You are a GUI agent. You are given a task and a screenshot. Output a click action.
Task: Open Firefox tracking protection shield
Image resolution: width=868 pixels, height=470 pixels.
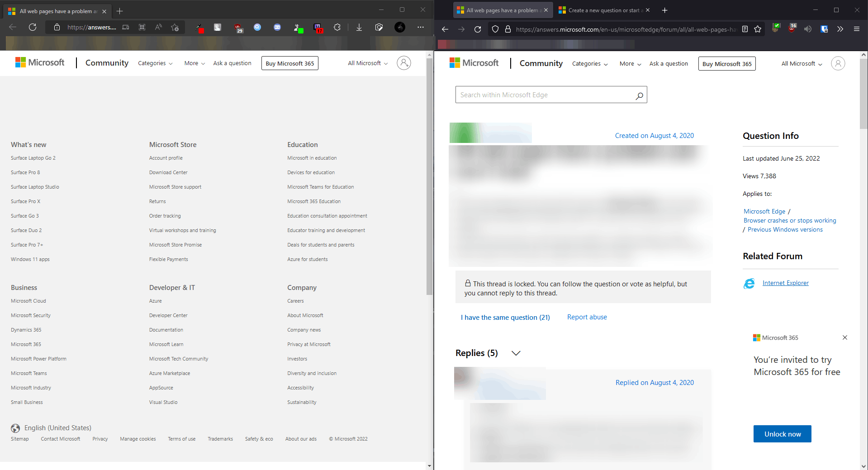coord(495,29)
